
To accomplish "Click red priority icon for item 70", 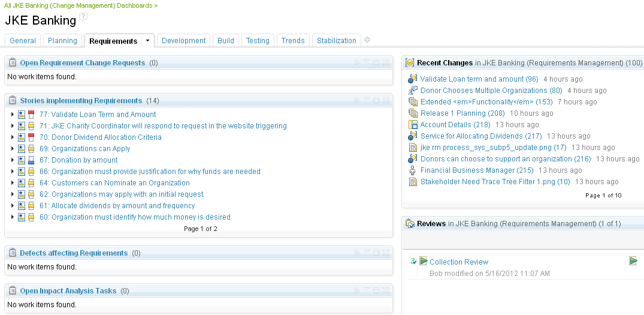I will [x=31, y=137].
